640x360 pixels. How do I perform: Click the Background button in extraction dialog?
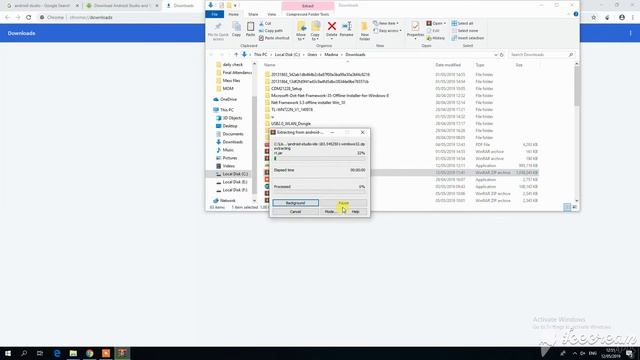tap(296, 203)
